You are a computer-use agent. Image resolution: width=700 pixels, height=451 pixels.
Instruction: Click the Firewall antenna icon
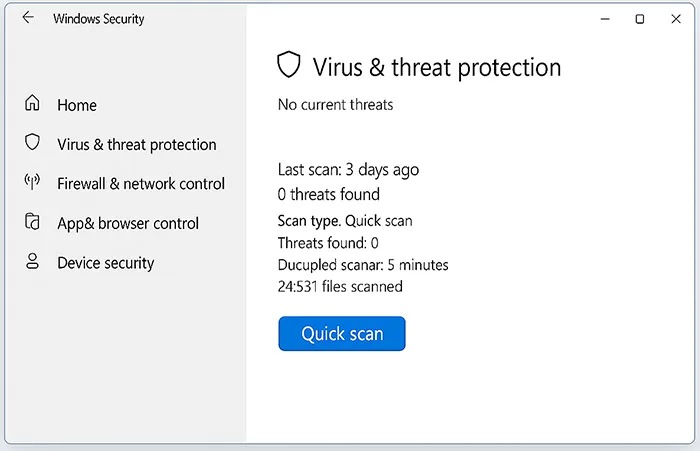[33, 183]
